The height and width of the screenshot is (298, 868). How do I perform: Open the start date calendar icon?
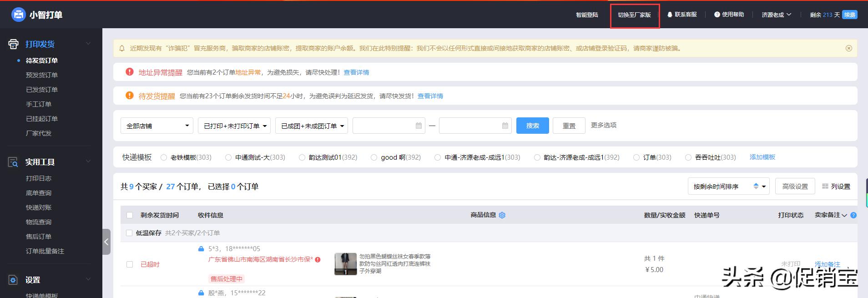[419, 126]
